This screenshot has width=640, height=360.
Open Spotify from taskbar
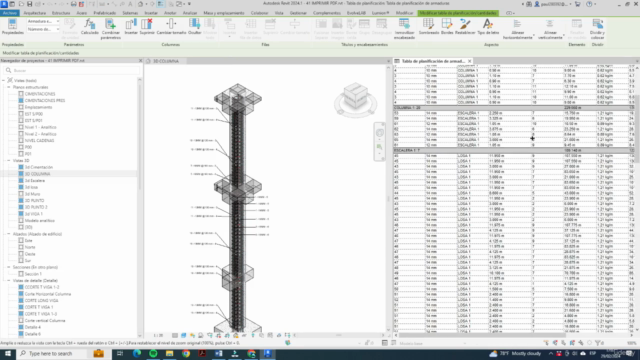(x=153, y=353)
